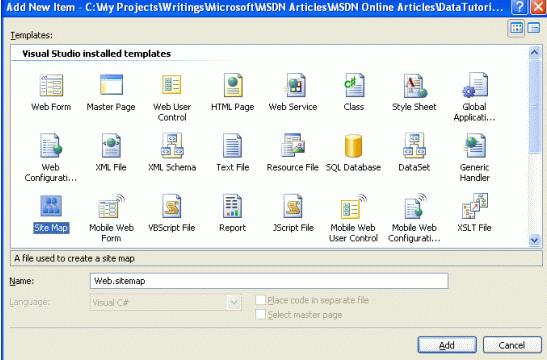Click the templates list scroll up arrow
The width and height of the screenshot is (547, 360).
(x=534, y=53)
